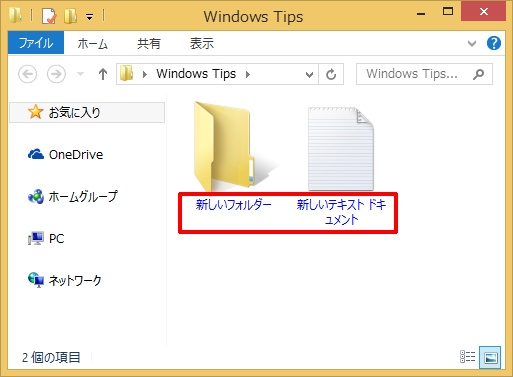The image size is (513, 377).
Task: Click the PC computer icon
Action: click(36, 238)
